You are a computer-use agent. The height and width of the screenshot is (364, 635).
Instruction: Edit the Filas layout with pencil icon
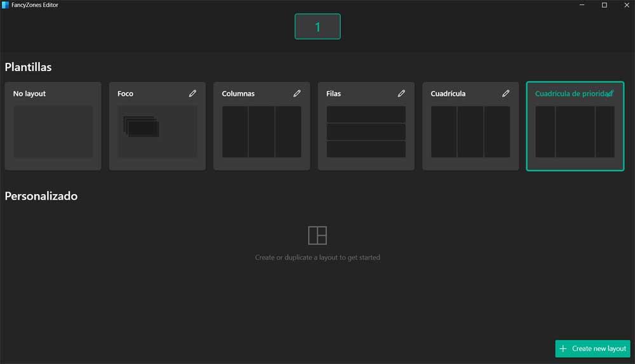(x=401, y=93)
